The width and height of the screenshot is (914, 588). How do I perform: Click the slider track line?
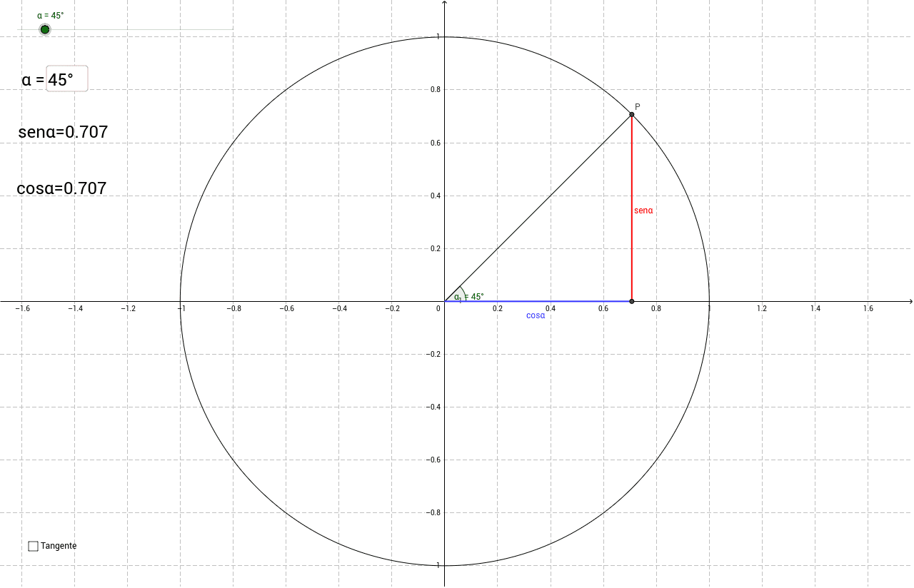pos(125,29)
